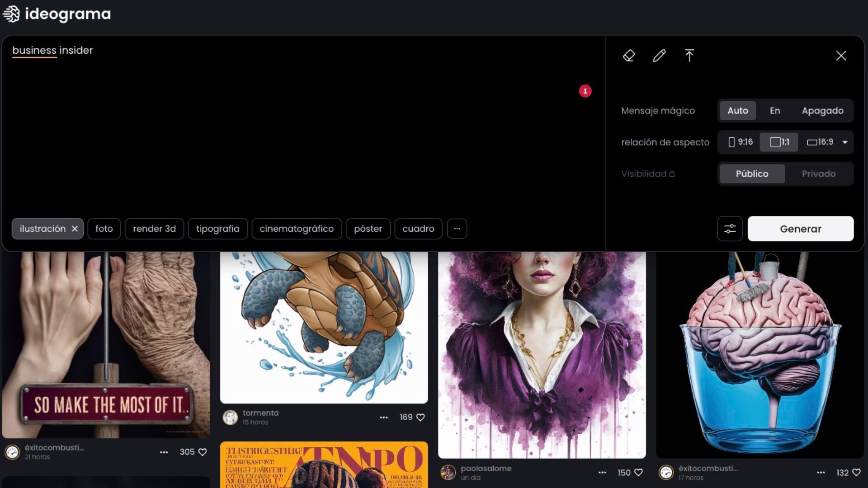Switch visibility to Privado
Screen dimensions: 868x488
point(819,174)
